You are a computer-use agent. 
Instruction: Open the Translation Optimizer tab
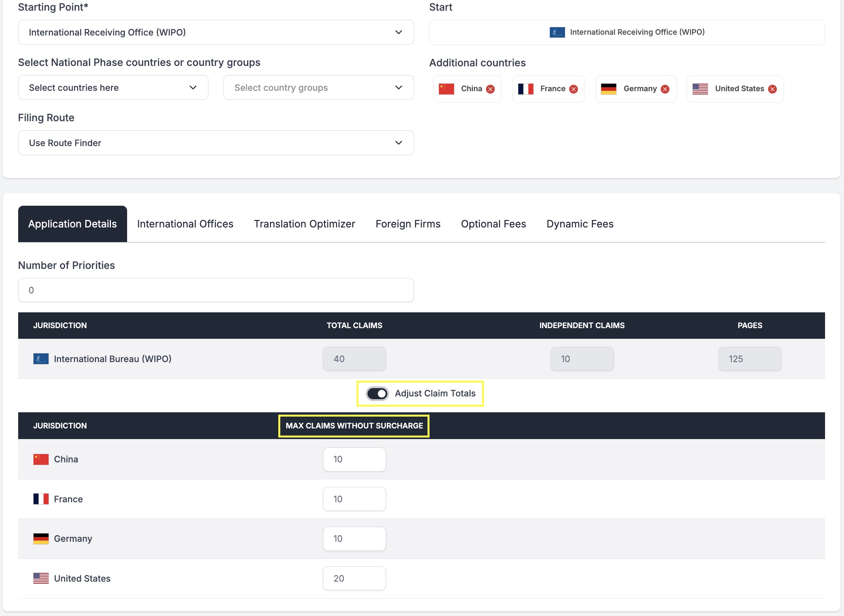(x=304, y=224)
